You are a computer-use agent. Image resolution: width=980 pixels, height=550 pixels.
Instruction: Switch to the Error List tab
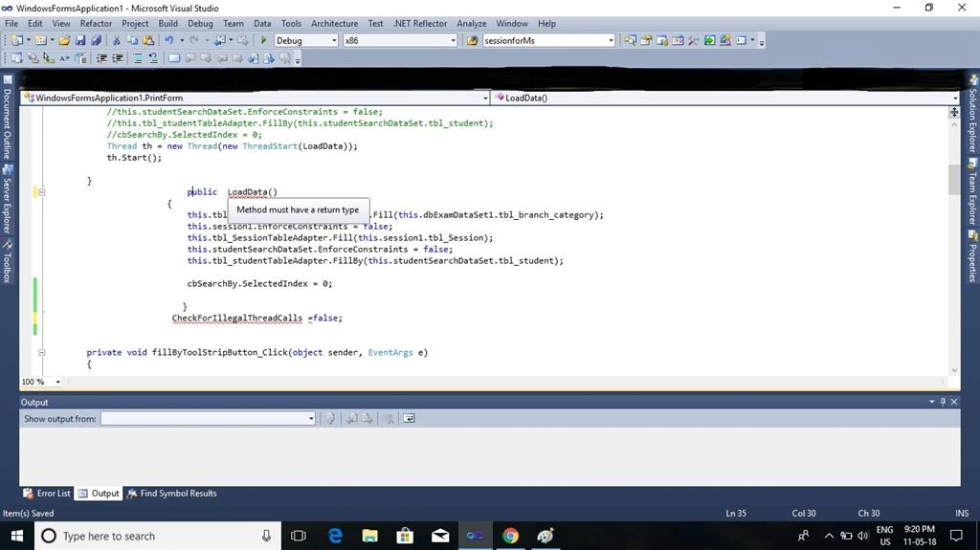tap(48, 494)
